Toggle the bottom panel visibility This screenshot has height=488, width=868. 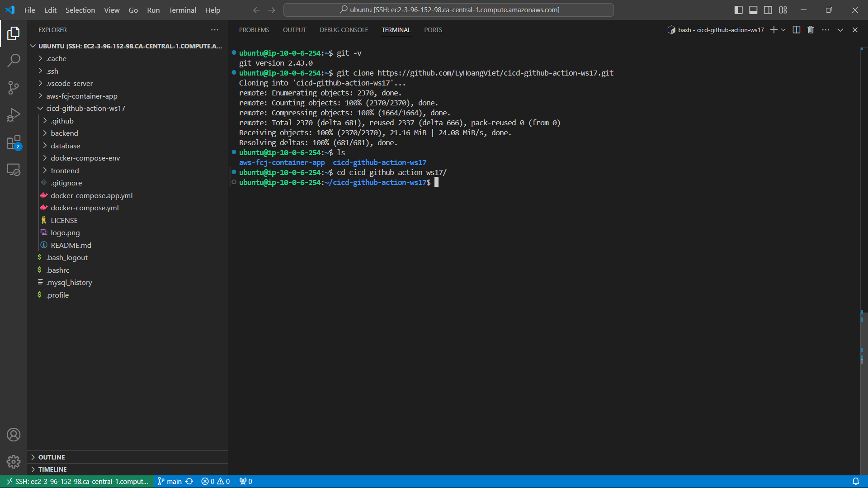pyautogui.click(x=753, y=10)
